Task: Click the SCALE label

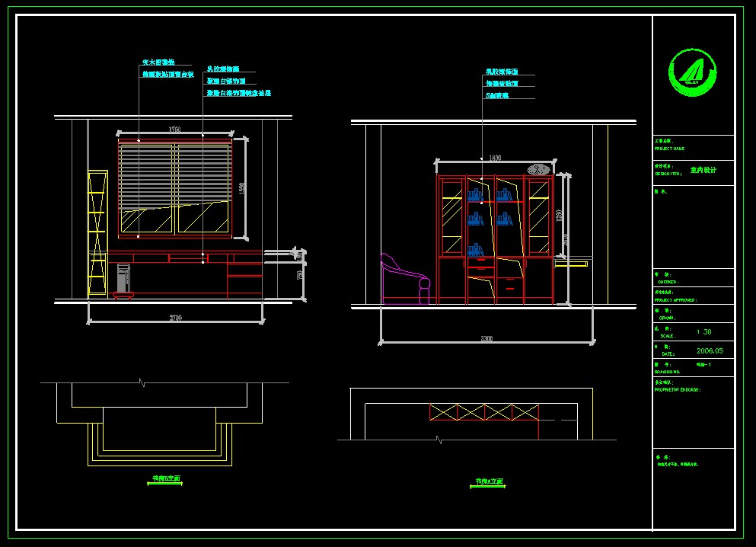Action: pos(668,336)
